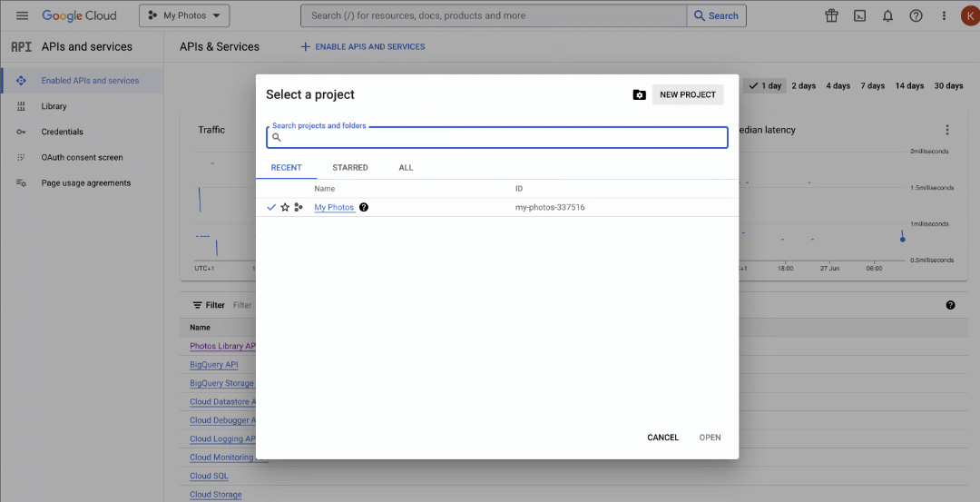Click the help icon next to My Photos

click(x=364, y=208)
